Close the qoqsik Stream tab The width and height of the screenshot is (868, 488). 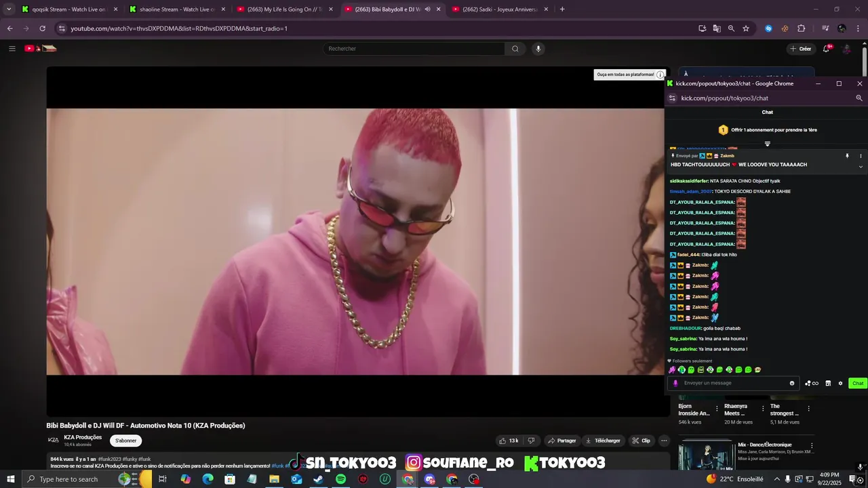coord(115,9)
